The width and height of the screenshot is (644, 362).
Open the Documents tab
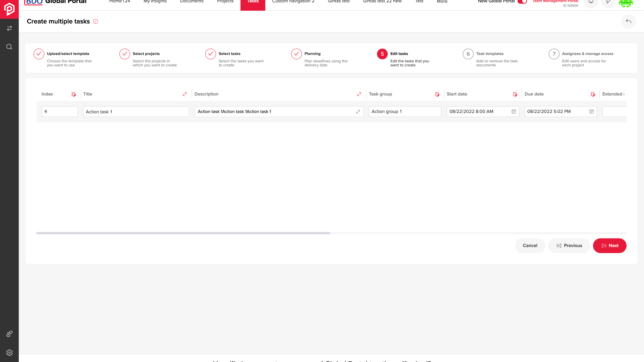192,2
